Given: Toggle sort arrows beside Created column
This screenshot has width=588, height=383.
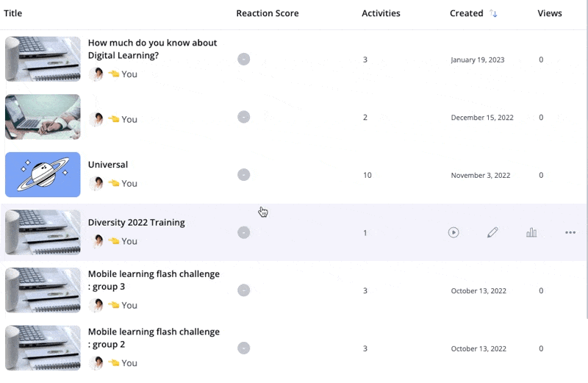Looking at the screenshot, I should (x=493, y=13).
